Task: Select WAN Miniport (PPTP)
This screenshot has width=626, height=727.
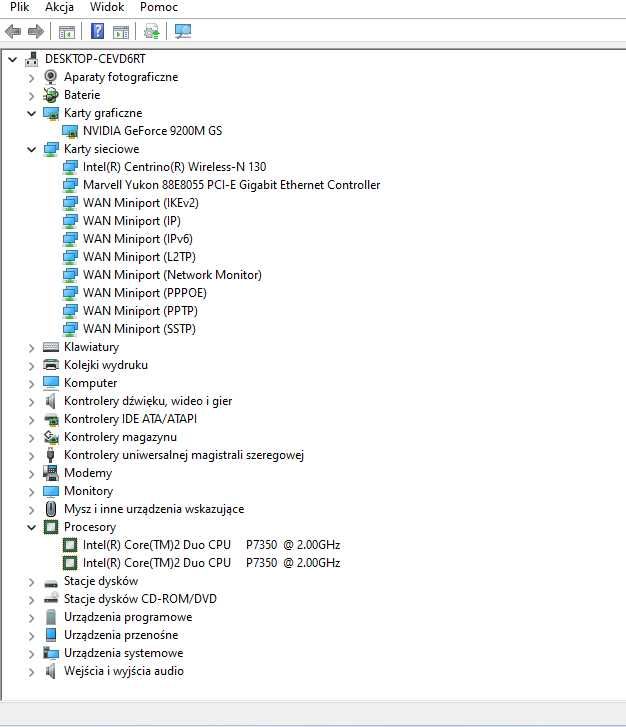Action: [140, 311]
